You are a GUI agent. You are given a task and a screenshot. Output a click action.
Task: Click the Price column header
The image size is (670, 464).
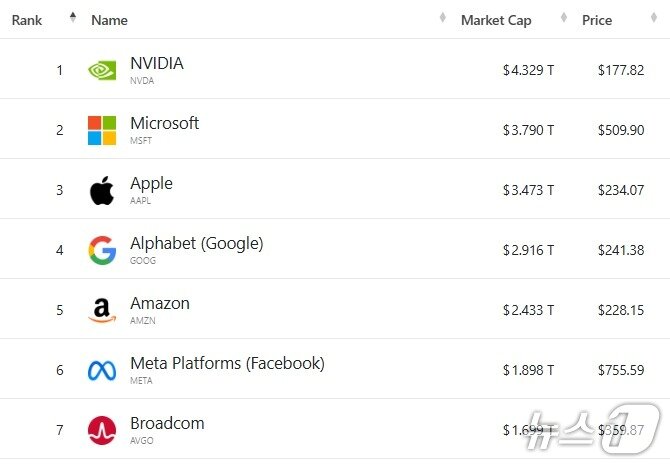click(597, 20)
